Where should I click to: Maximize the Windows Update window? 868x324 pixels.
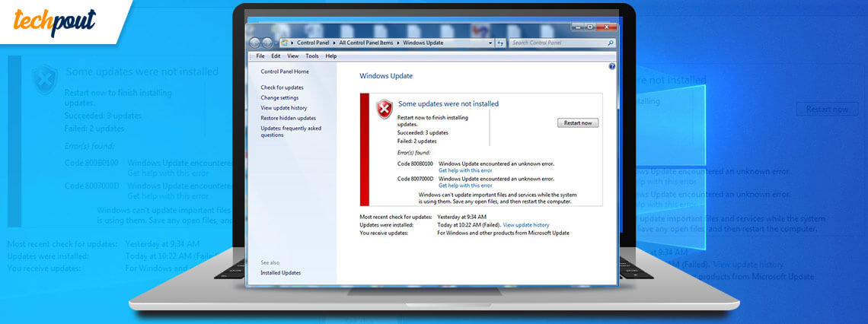591,27
